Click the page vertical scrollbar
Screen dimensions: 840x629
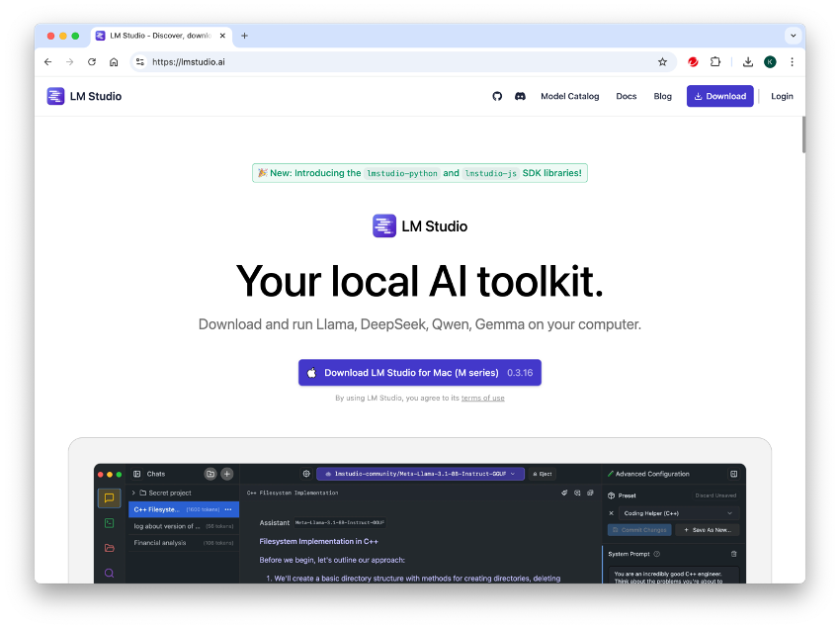pyautogui.click(x=803, y=135)
